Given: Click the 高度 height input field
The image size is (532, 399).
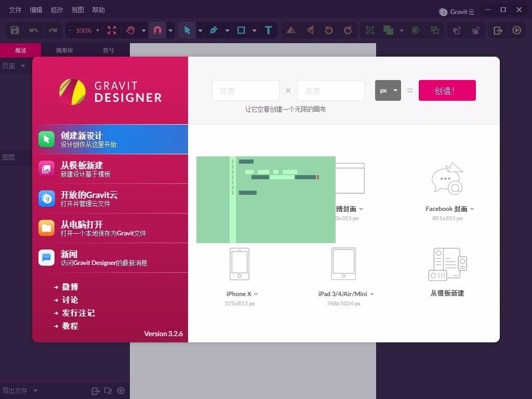Looking at the screenshot, I should pyautogui.click(x=331, y=90).
